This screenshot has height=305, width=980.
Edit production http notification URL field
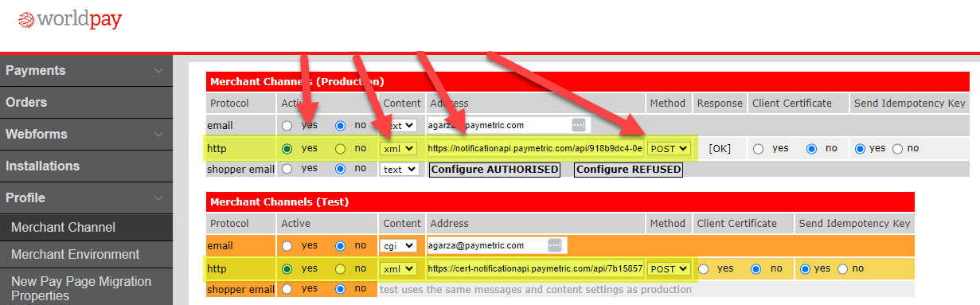(x=535, y=148)
